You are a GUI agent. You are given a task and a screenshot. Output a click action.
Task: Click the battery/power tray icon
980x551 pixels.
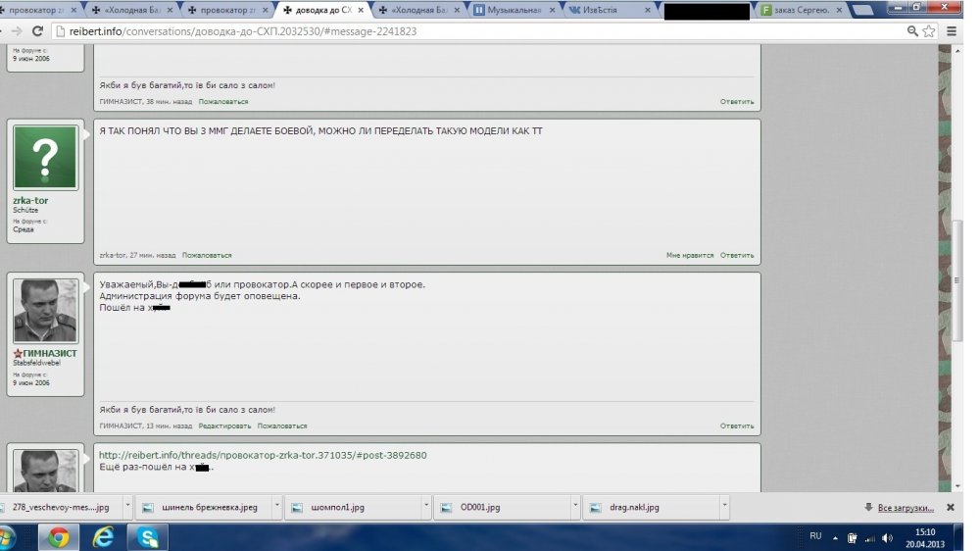[x=852, y=538]
